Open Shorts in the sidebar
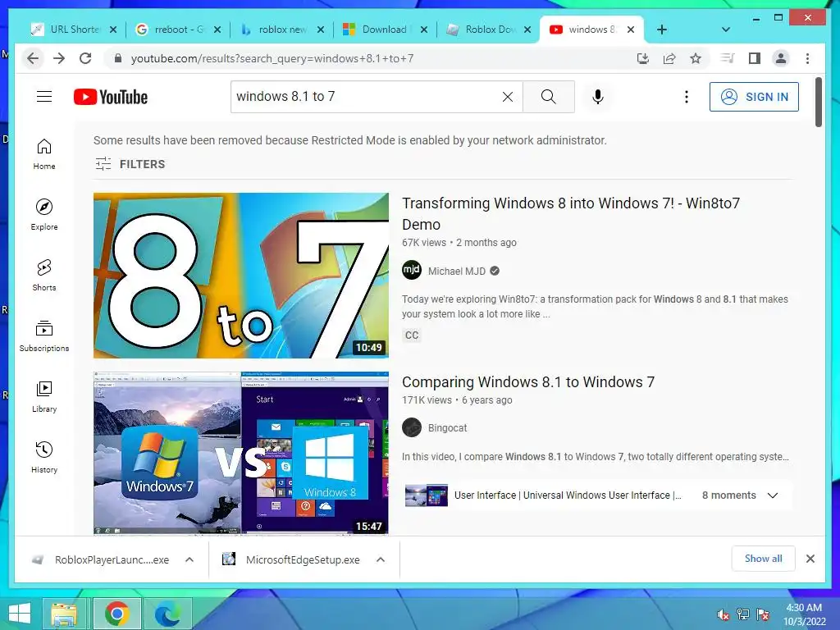Viewport: 840px width, 630px height. 44,275
